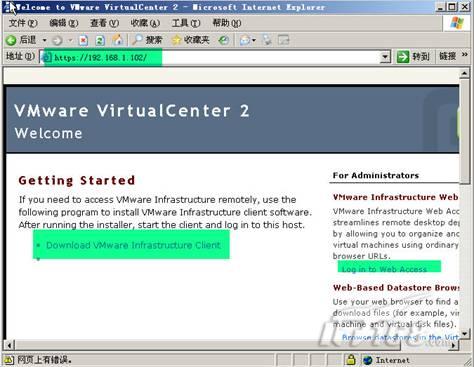The image size is (474, 367).
Task: Click the horizontal scrollbar right arrow
Action: coord(453,345)
